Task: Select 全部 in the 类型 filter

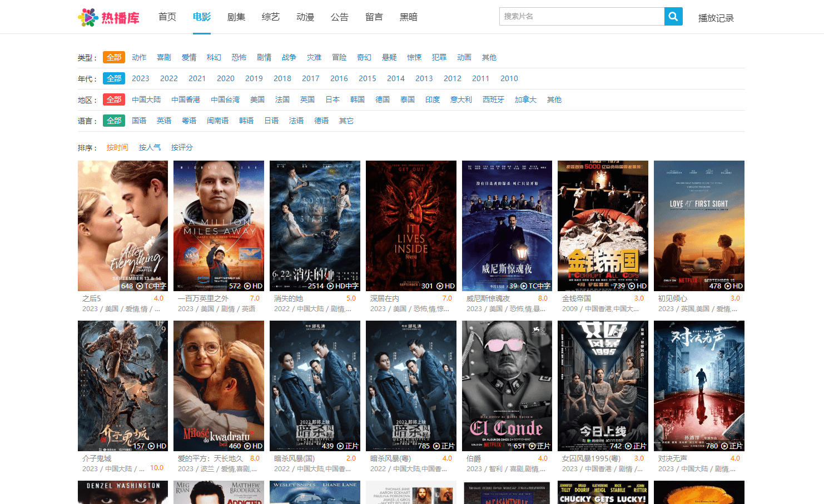Action: 114,57
